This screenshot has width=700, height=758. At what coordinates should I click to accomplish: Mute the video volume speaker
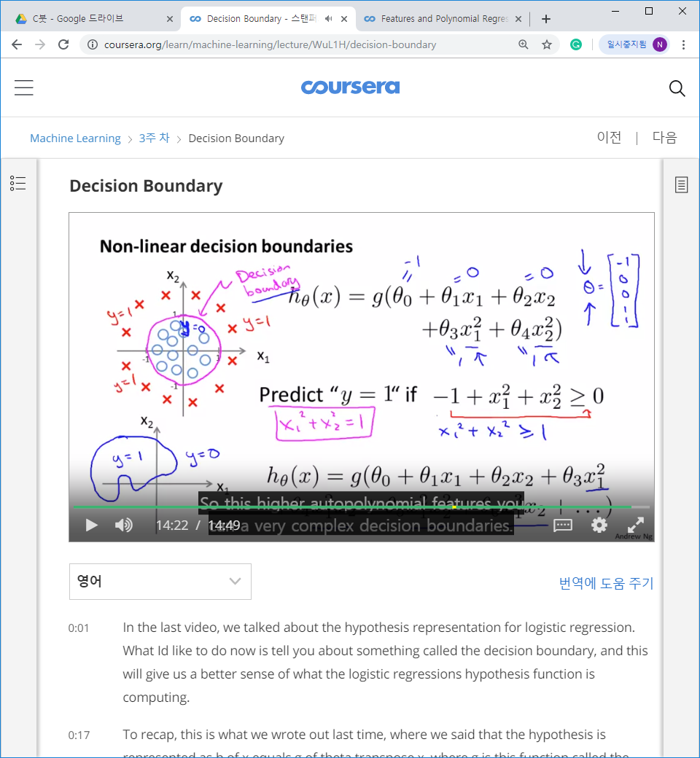[124, 525]
